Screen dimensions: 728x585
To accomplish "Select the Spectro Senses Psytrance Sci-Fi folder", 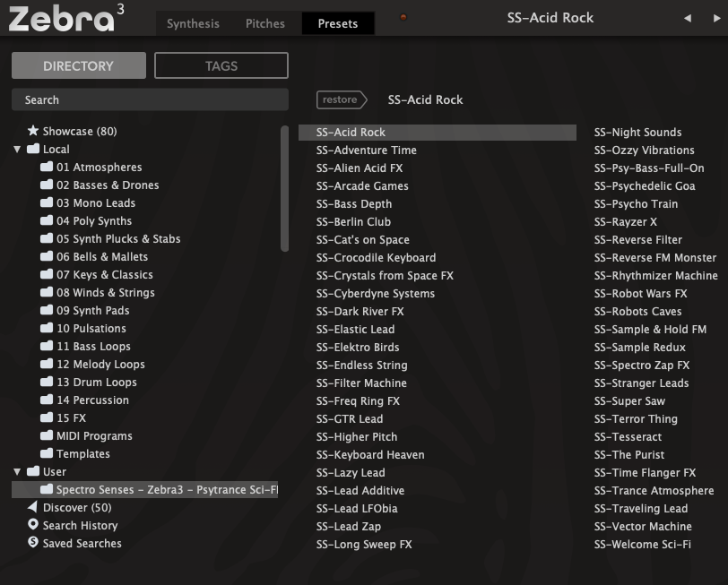I will coord(145,489).
